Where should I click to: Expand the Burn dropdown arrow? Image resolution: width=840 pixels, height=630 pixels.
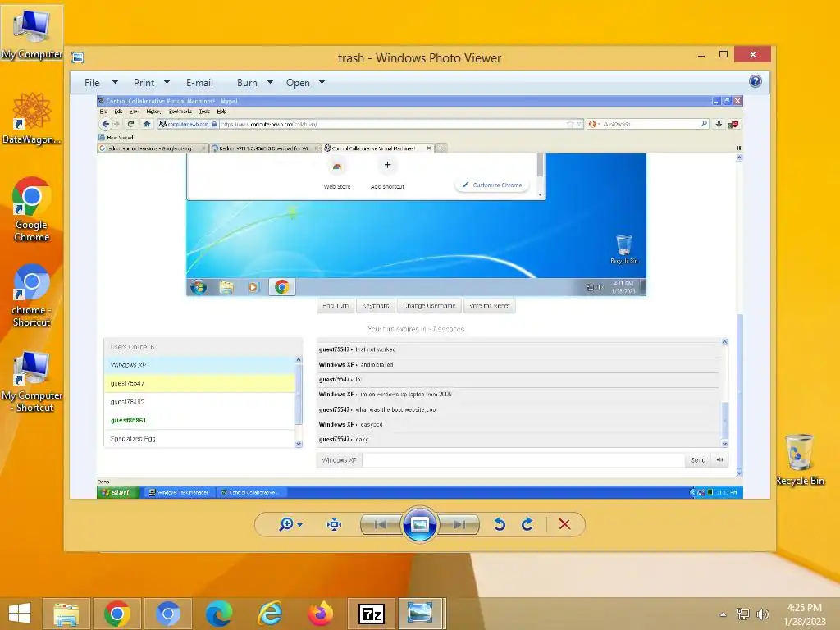pos(270,83)
